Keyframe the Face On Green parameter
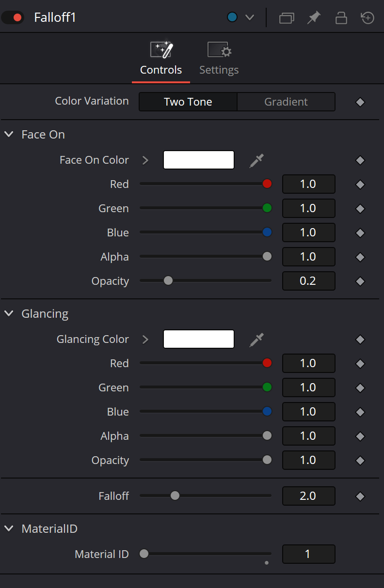Image resolution: width=384 pixels, height=588 pixels. click(360, 209)
